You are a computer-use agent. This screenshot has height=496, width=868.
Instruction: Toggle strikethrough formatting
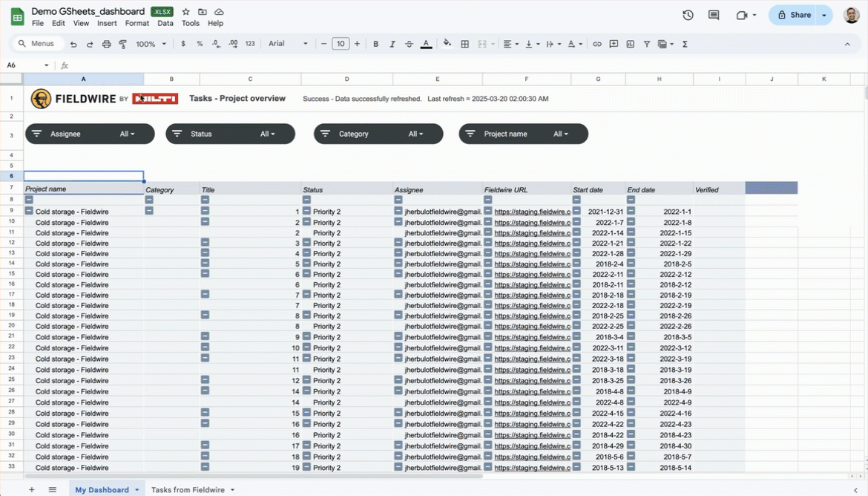click(409, 45)
